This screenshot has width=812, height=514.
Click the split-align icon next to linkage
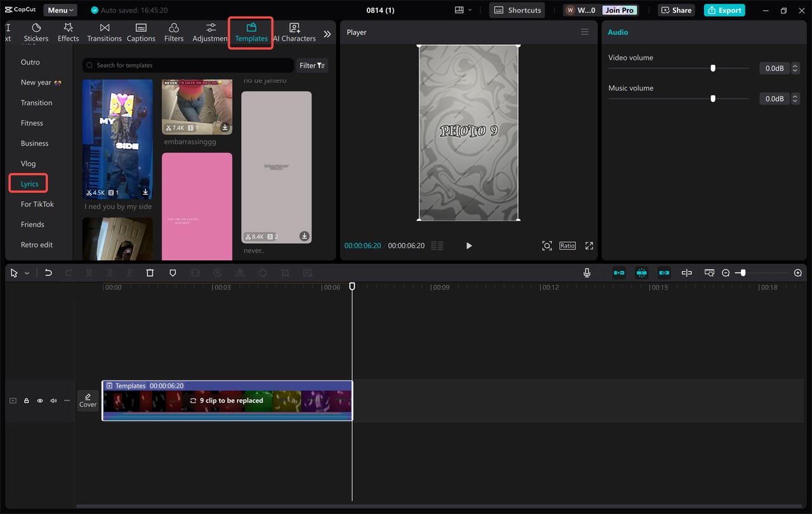click(x=686, y=273)
